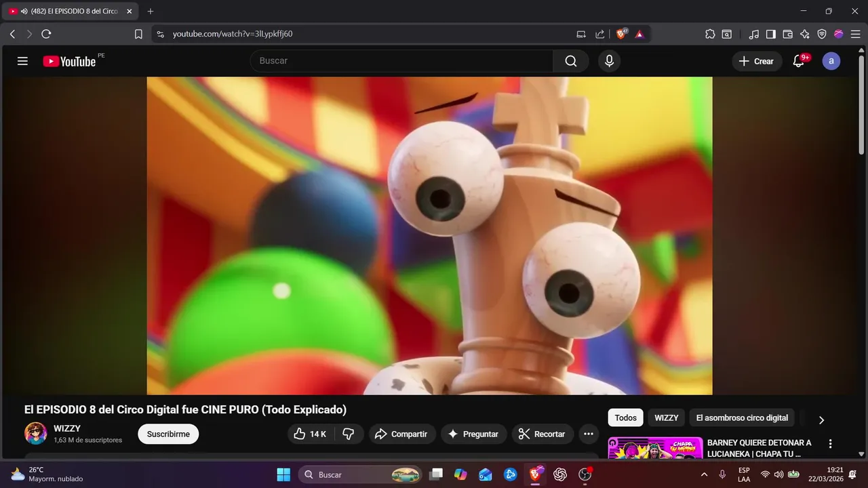Select El asombroso circo digital chip
This screenshot has width=868, height=488.
(742, 418)
